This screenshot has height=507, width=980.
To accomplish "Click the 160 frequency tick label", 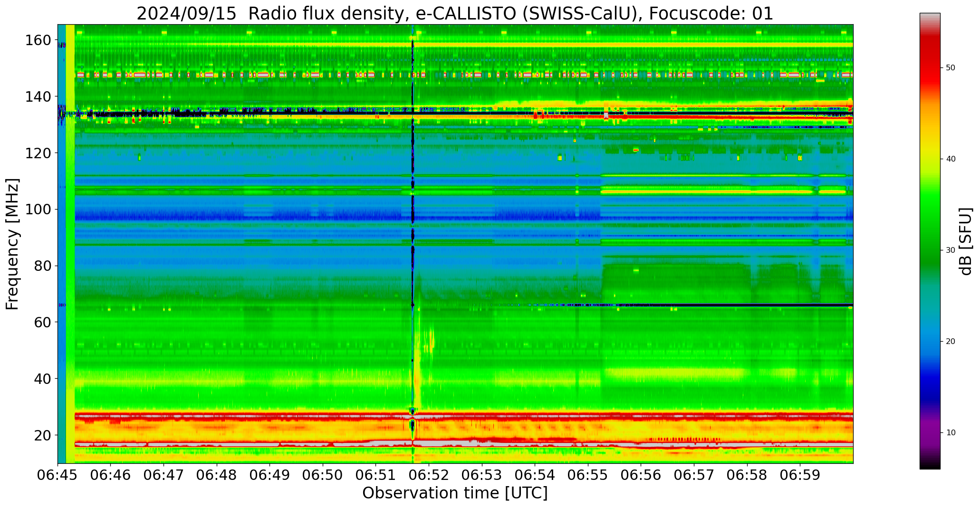I will pyautogui.click(x=38, y=40).
